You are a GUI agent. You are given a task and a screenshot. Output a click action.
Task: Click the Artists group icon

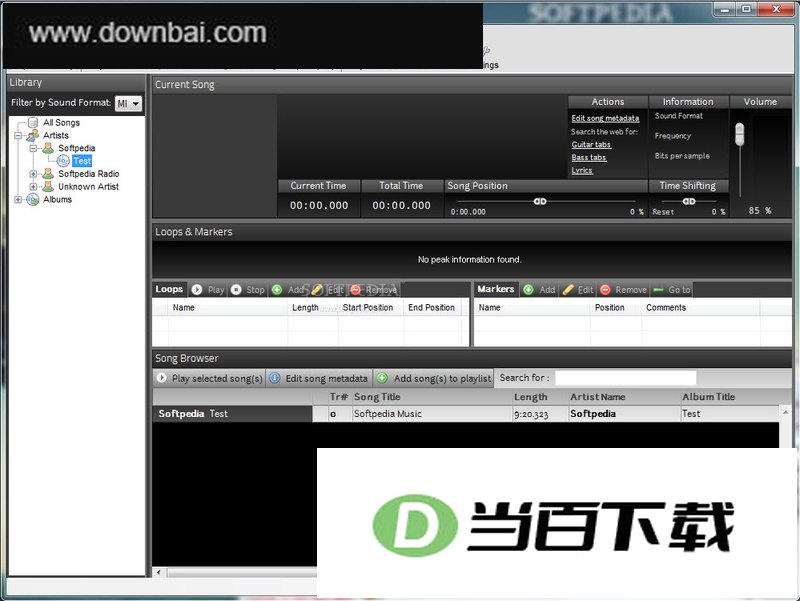click(x=33, y=135)
